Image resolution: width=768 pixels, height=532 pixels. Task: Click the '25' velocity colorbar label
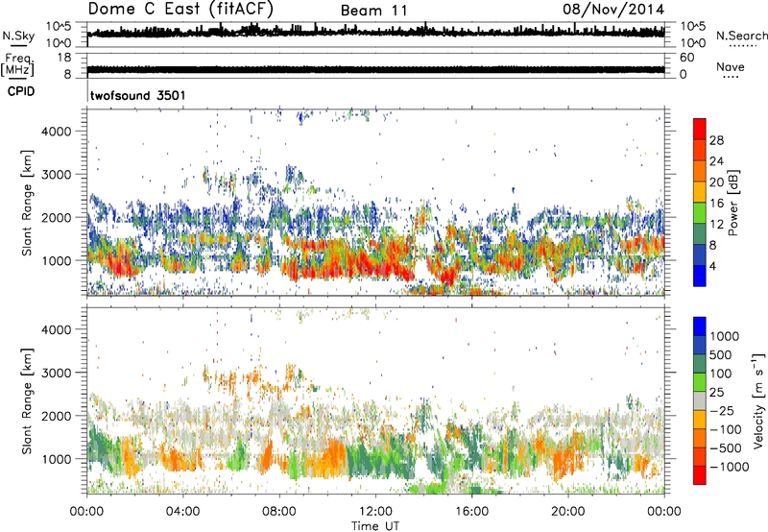(x=716, y=392)
